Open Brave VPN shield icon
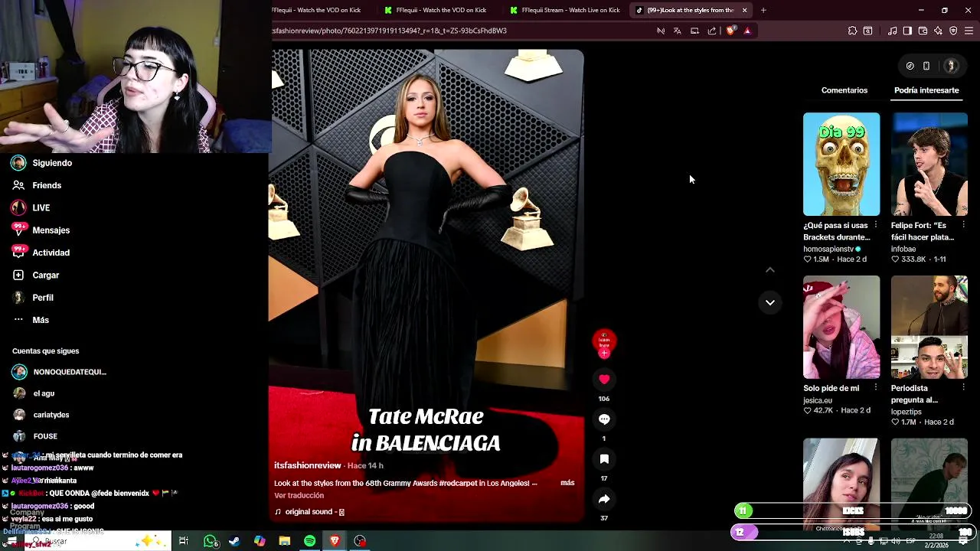Image resolution: width=980 pixels, height=551 pixels. (x=953, y=31)
